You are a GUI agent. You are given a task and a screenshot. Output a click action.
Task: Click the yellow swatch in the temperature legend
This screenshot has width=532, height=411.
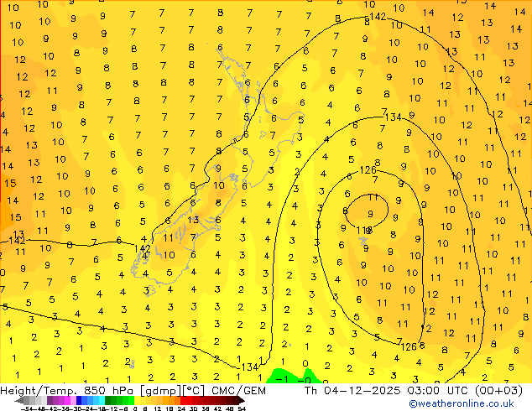138,401
